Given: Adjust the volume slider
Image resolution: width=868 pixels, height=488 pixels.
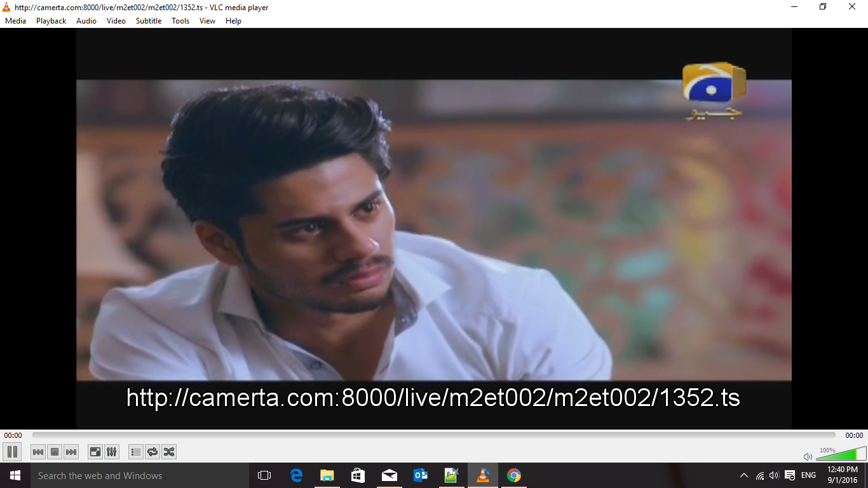Looking at the screenshot, I should pyautogui.click(x=841, y=453).
